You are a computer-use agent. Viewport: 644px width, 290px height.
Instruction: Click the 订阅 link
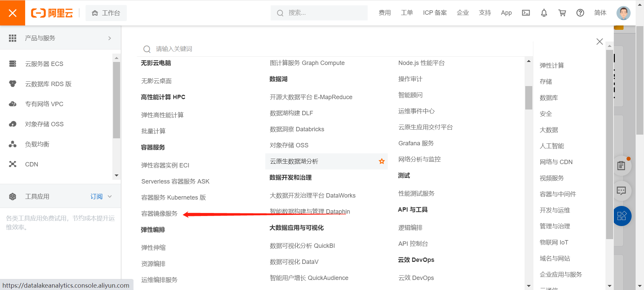click(x=96, y=197)
